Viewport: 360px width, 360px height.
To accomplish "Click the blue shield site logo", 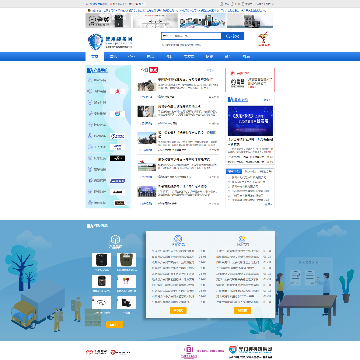I will coord(95,41).
